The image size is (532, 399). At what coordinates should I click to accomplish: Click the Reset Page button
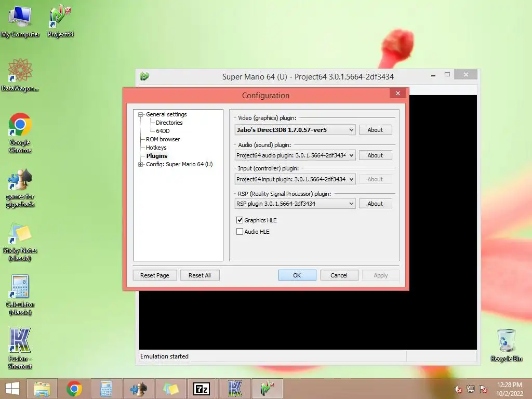coord(155,275)
